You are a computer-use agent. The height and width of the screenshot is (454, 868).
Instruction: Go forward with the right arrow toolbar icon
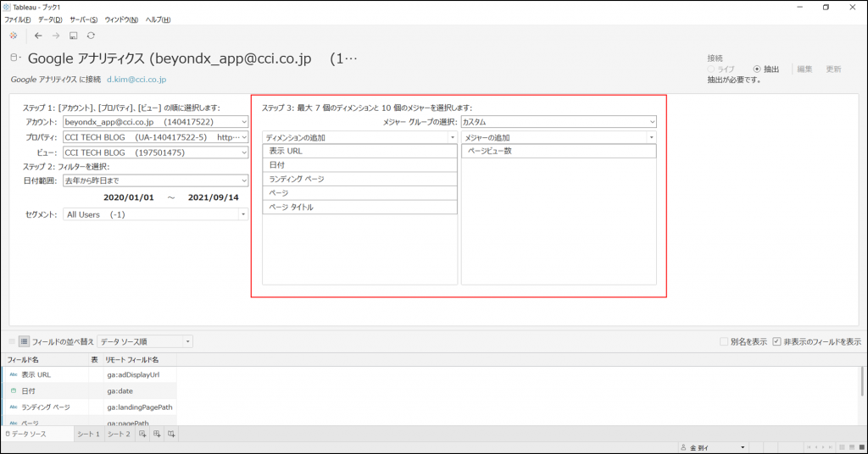56,36
